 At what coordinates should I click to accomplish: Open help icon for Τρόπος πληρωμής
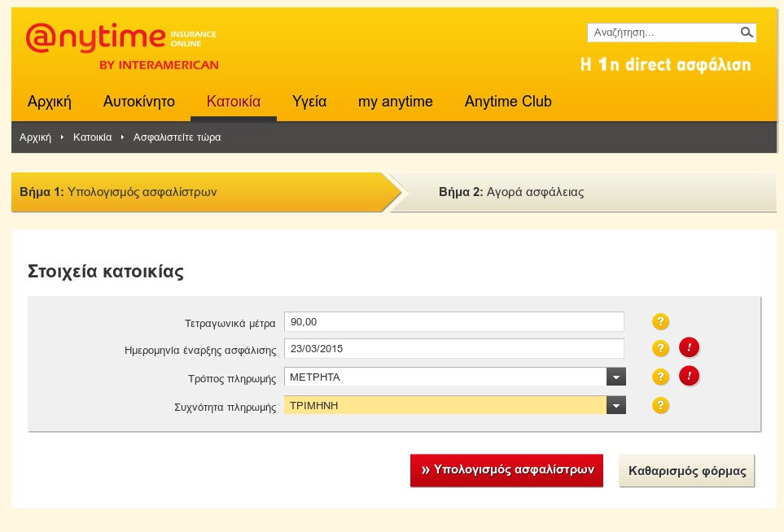661,377
